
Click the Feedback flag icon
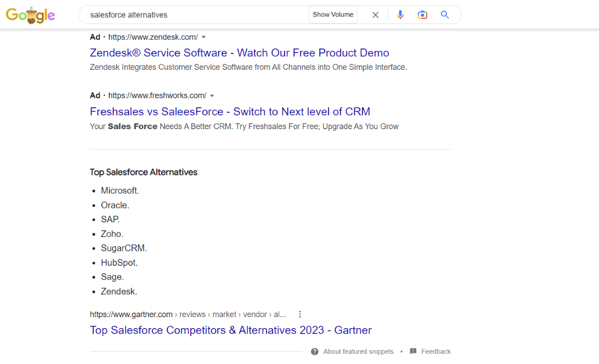[x=413, y=352]
